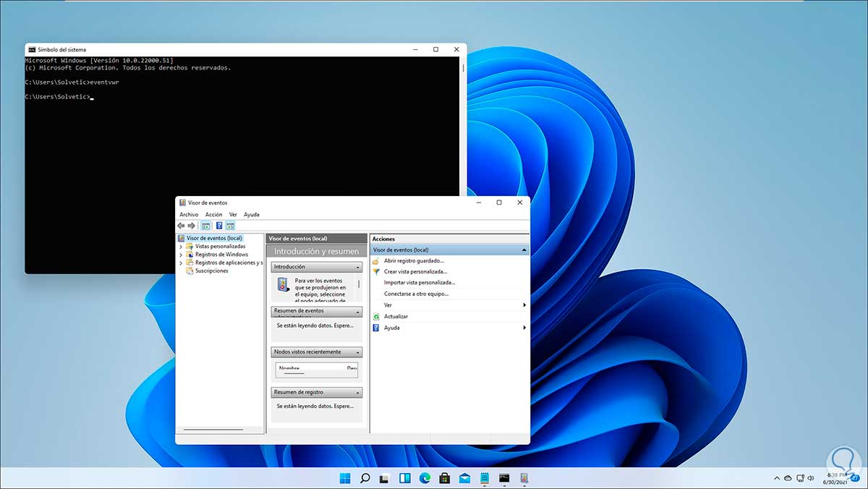Open Microsoft Store from the taskbar
This screenshot has height=489, width=868.
(x=444, y=478)
